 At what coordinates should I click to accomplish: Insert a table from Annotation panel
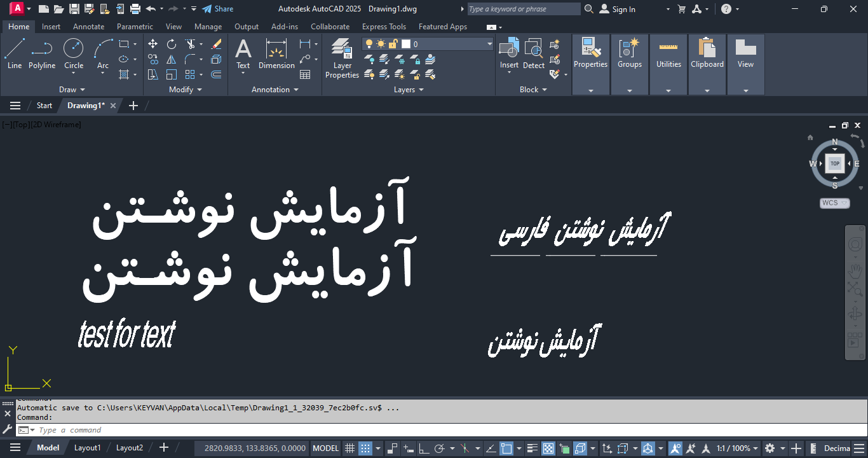click(305, 74)
